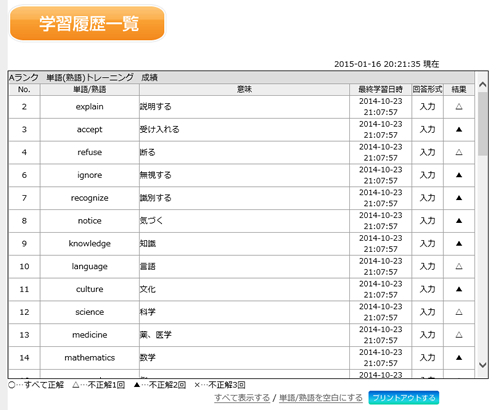Click row number 14 cell
500x410 pixels.
tap(24, 358)
